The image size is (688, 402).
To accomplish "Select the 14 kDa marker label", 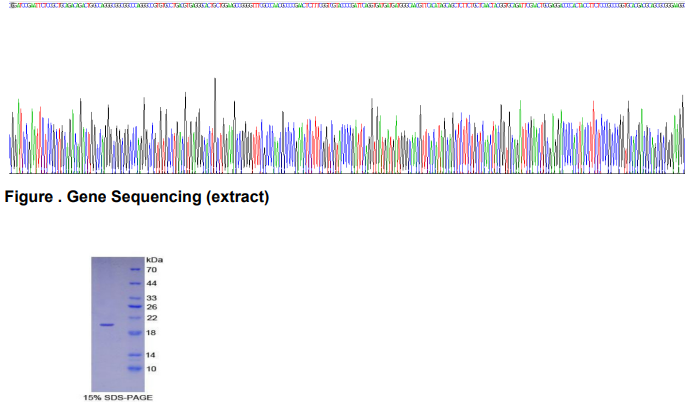I will [150, 355].
